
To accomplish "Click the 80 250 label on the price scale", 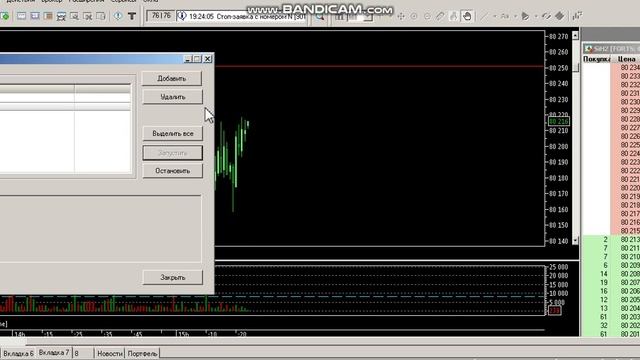I will click(x=559, y=68).
